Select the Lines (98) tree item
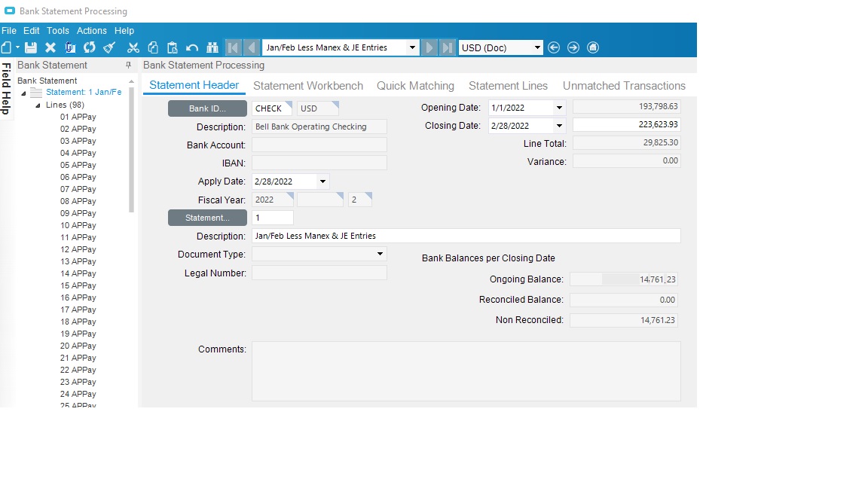This screenshot has height=488, width=868. (x=65, y=105)
